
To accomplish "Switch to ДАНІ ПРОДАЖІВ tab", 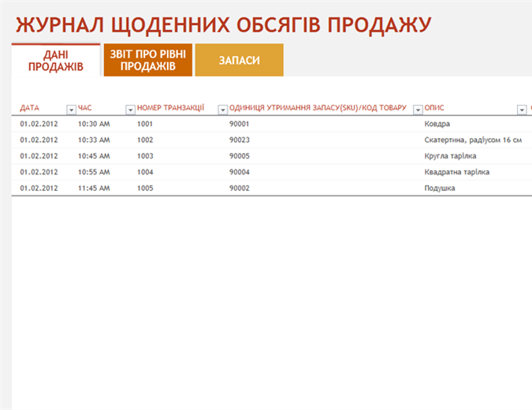I will 56,61.
